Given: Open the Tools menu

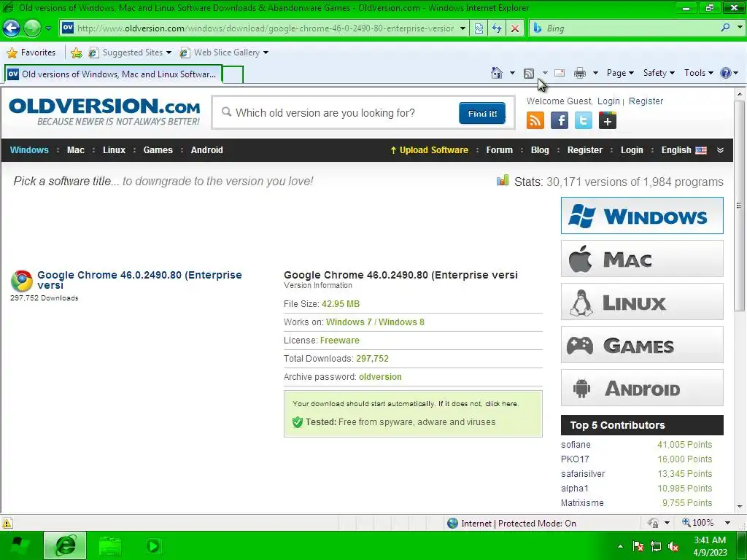Looking at the screenshot, I should (698, 73).
